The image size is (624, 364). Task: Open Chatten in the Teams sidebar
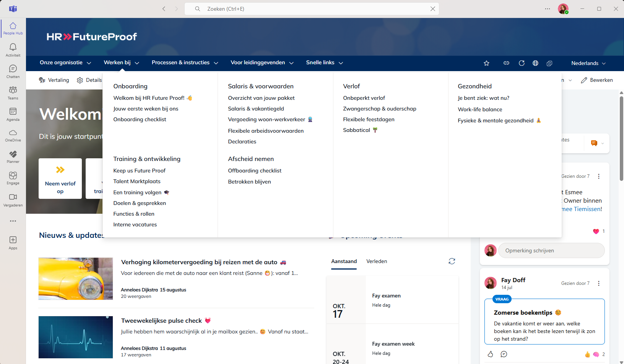click(x=13, y=71)
